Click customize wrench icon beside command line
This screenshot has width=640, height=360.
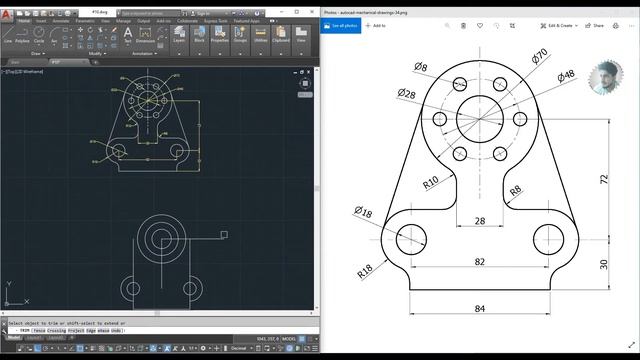4,331
